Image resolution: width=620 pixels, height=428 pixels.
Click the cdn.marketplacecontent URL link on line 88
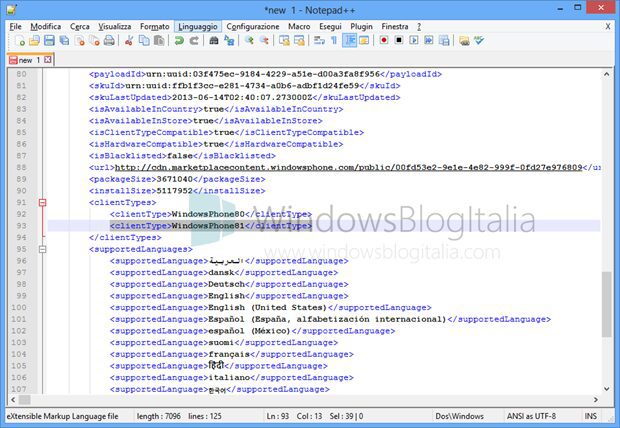(348, 167)
